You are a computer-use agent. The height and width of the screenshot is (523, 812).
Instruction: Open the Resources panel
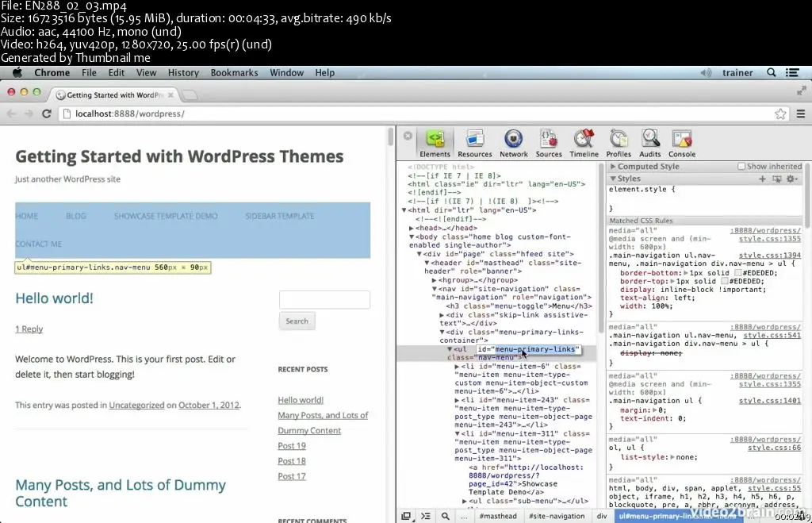pyautogui.click(x=474, y=143)
